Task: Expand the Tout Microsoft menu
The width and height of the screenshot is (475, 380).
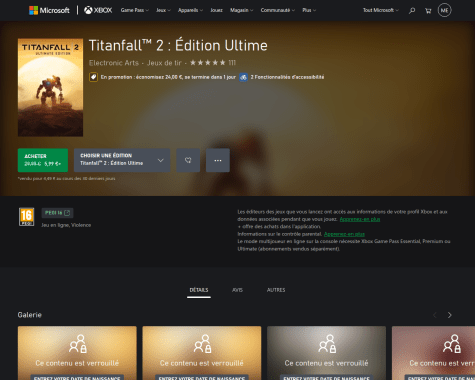Action: click(x=381, y=10)
